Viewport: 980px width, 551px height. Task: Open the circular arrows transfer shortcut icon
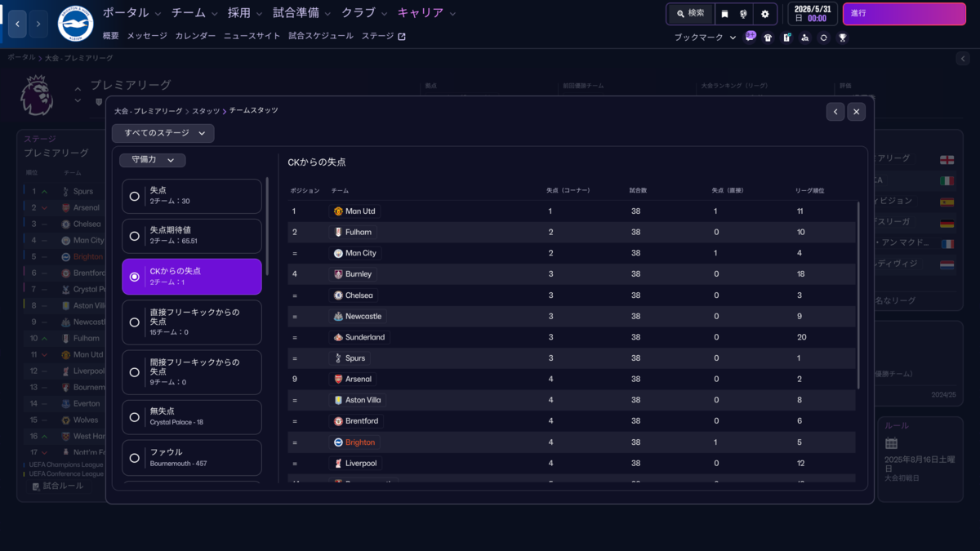pyautogui.click(x=824, y=38)
